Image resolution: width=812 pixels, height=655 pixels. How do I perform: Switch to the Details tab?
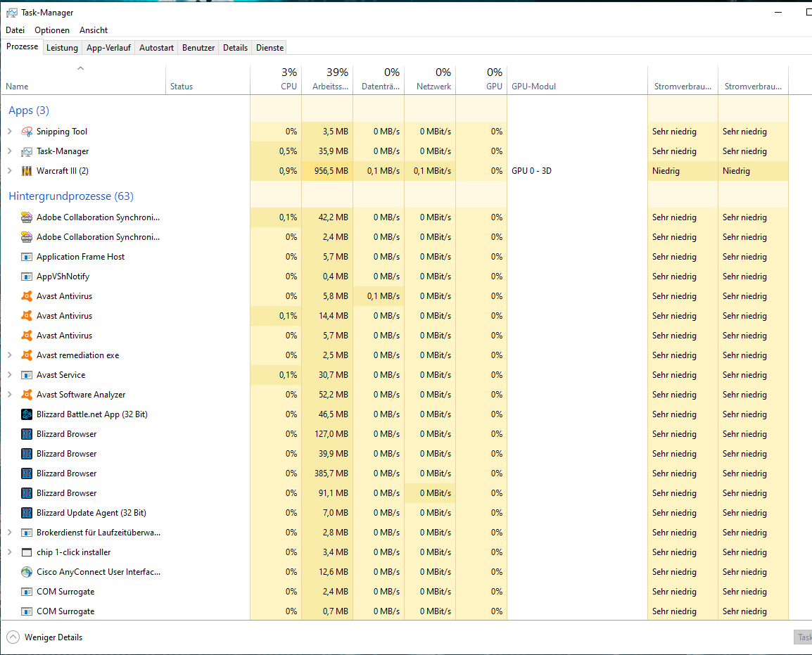pos(235,48)
